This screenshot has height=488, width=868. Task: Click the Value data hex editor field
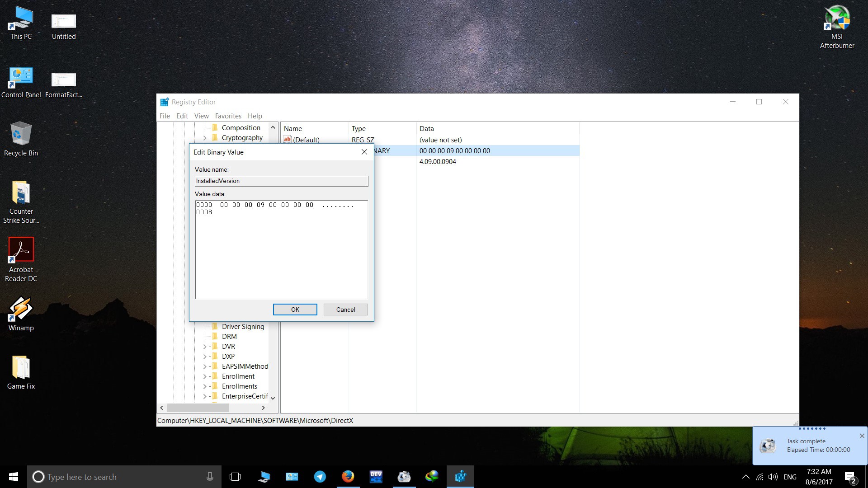pyautogui.click(x=281, y=250)
